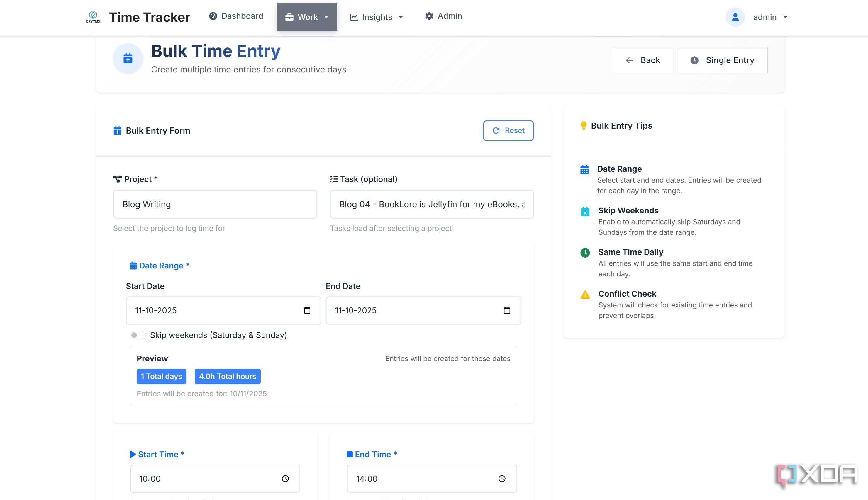
Task: Click the Date Range section calendar icon
Action: pyautogui.click(x=133, y=266)
